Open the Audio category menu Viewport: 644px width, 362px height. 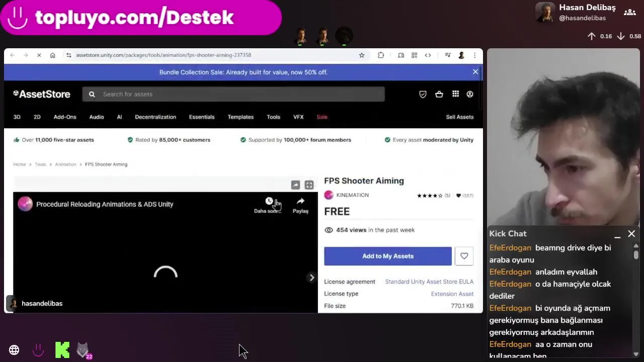pyautogui.click(x=97, y=117)
